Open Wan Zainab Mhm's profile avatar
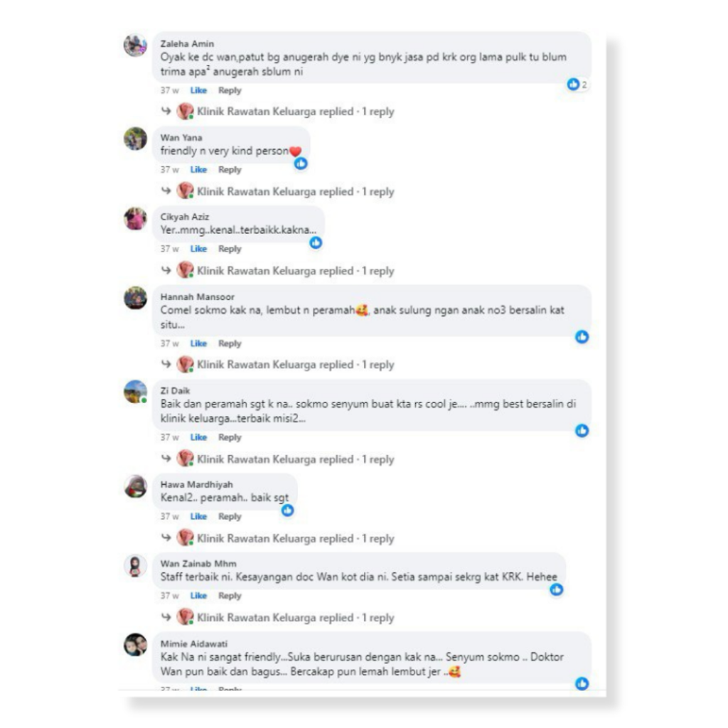728x728 pixels. click(x=135, y=565)
